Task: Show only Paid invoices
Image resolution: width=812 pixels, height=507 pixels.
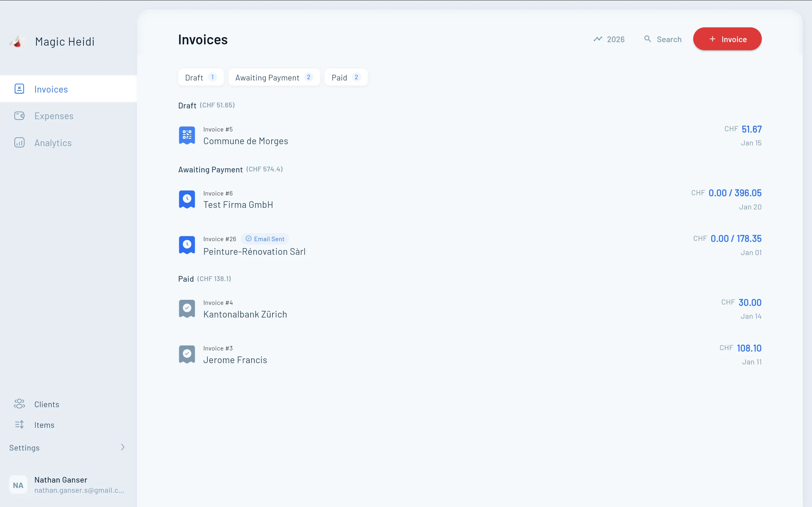Action: 346,77
